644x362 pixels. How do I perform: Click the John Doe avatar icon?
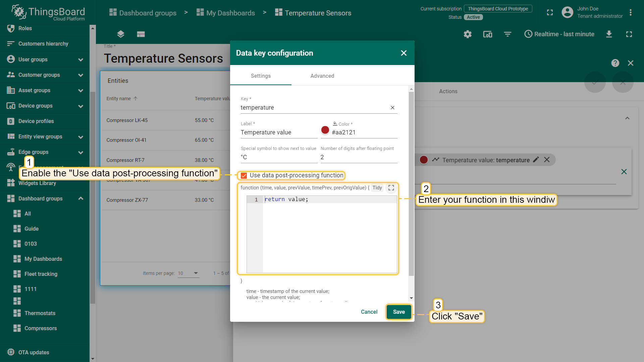tap(568, 12)
